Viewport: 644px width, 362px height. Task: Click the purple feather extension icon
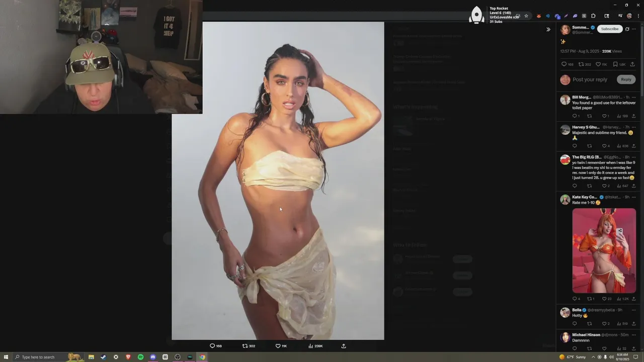566,16
